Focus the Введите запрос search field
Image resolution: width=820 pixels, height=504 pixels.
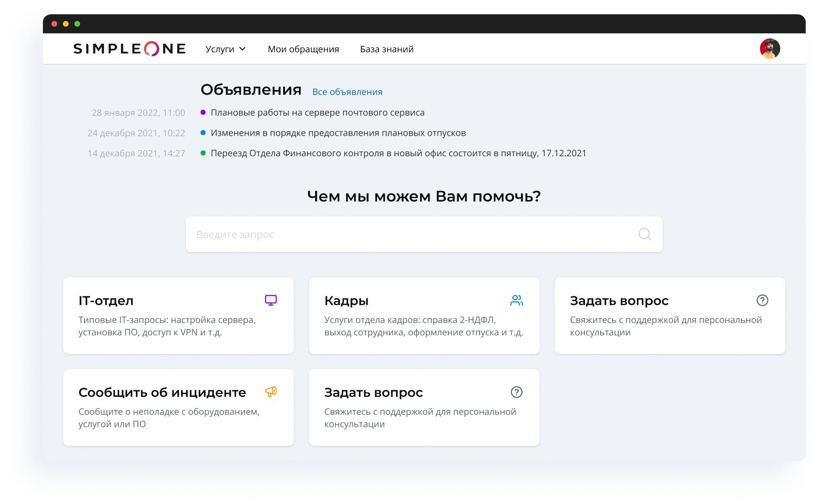coord(410,234)
